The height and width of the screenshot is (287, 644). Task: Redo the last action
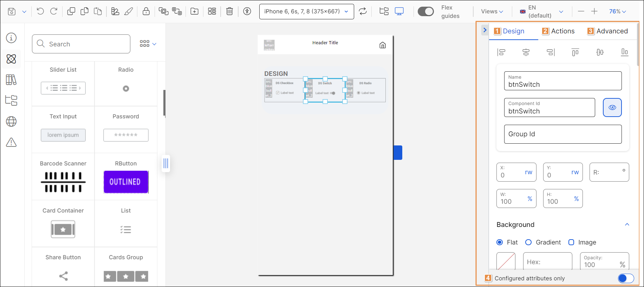pos(54,11)
